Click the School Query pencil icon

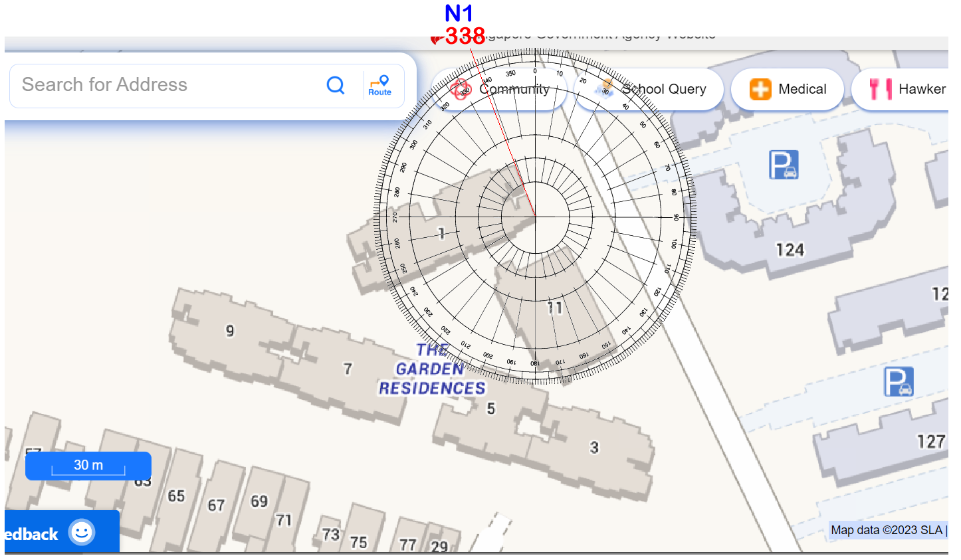pos(605,88)
